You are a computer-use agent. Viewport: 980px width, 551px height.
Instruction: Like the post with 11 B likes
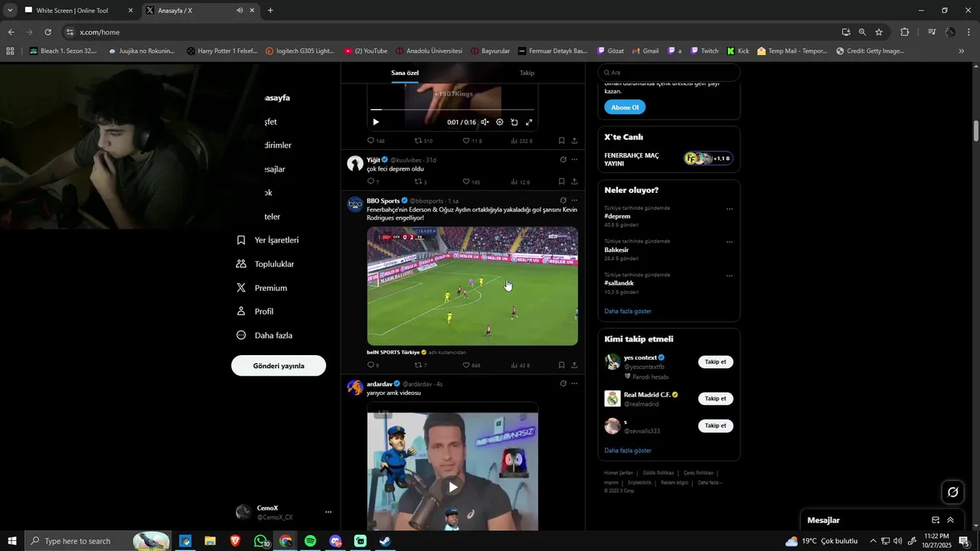coord(472,141)
